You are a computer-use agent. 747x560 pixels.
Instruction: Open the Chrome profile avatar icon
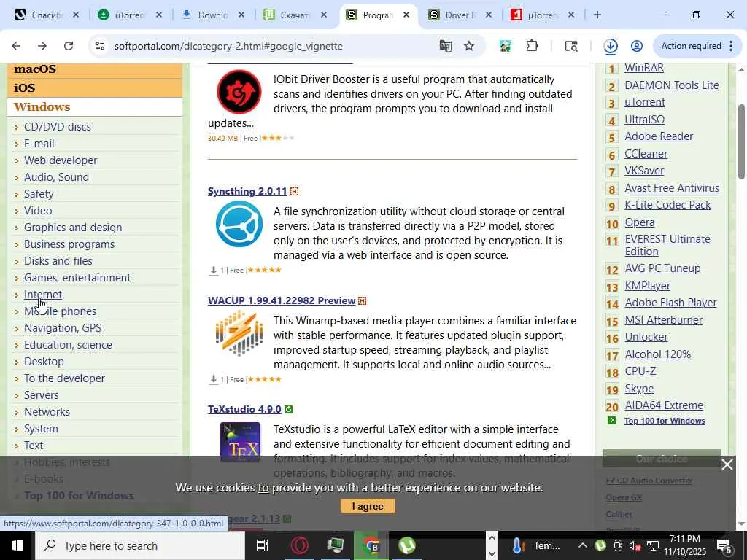(636, 46)
